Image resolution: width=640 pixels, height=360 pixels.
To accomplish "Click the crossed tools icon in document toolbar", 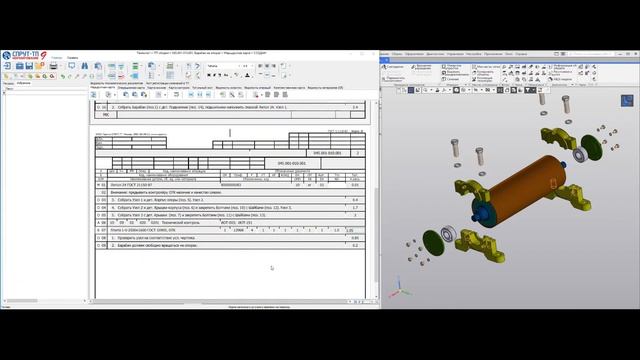I will point(232,94).
